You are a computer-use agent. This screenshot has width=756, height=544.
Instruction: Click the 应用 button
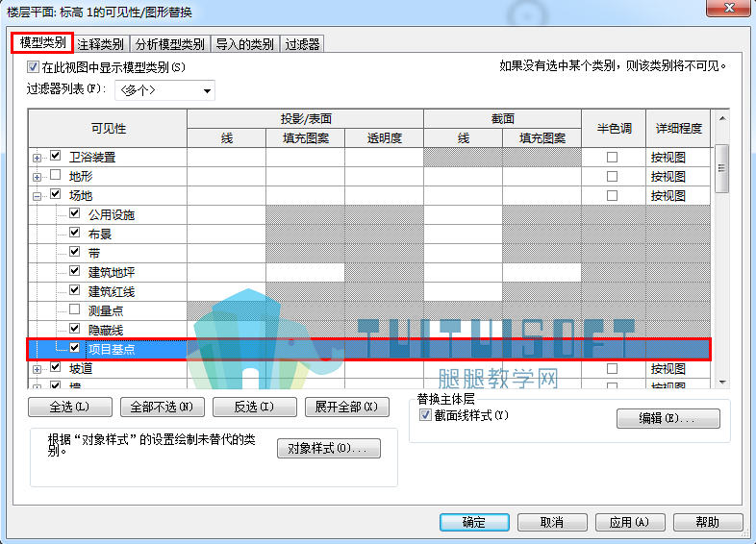point(630,522)
